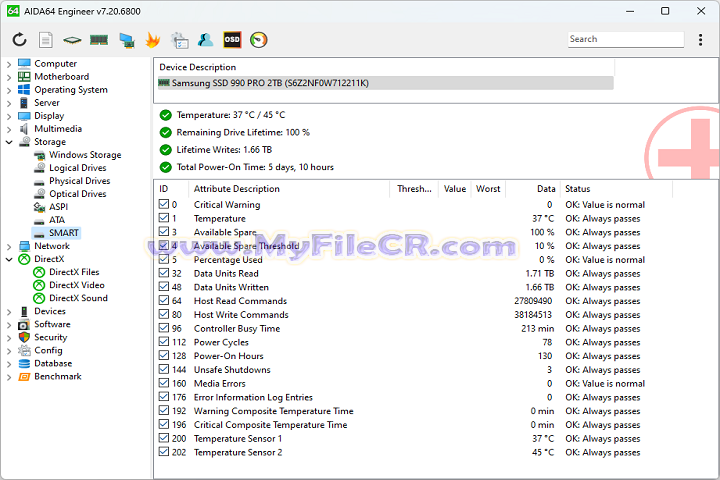Uncheck the Power Cycles checkbox

163,342
